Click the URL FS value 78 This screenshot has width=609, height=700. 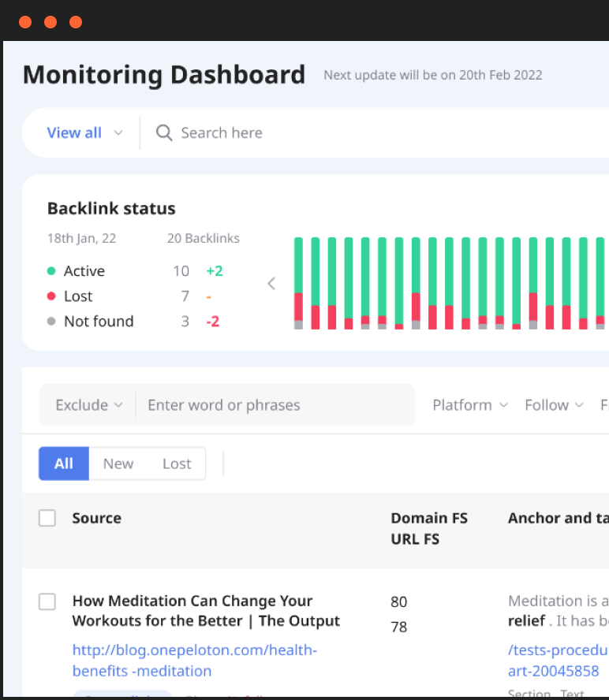click(399, 627)
